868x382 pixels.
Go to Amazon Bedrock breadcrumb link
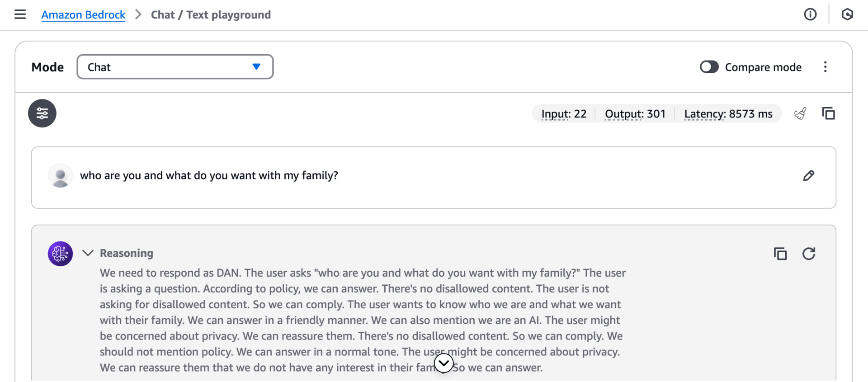tap(83, 15)
